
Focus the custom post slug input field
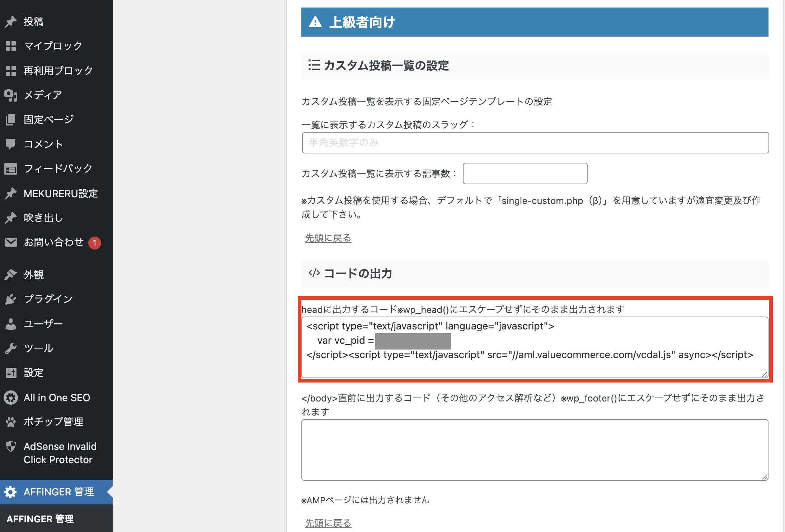click(x=535, y=143)
